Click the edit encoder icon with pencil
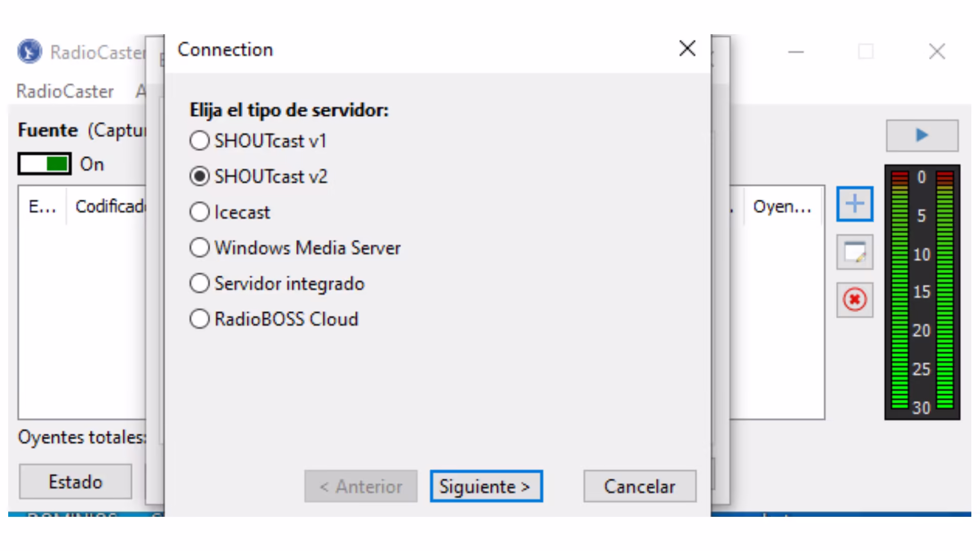Viewport: 980px width, 551px height. tap(854, 252)
